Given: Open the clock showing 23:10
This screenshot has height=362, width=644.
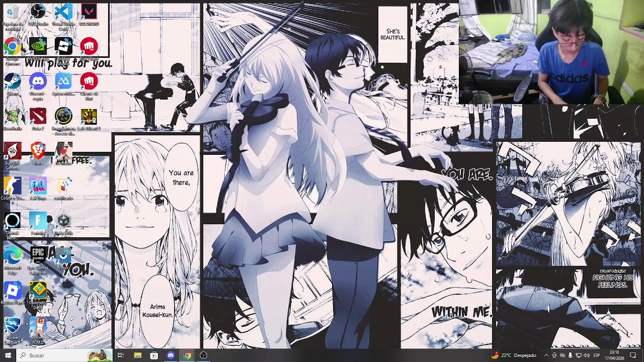Looking at the screenshot, I should click(614, 355).
